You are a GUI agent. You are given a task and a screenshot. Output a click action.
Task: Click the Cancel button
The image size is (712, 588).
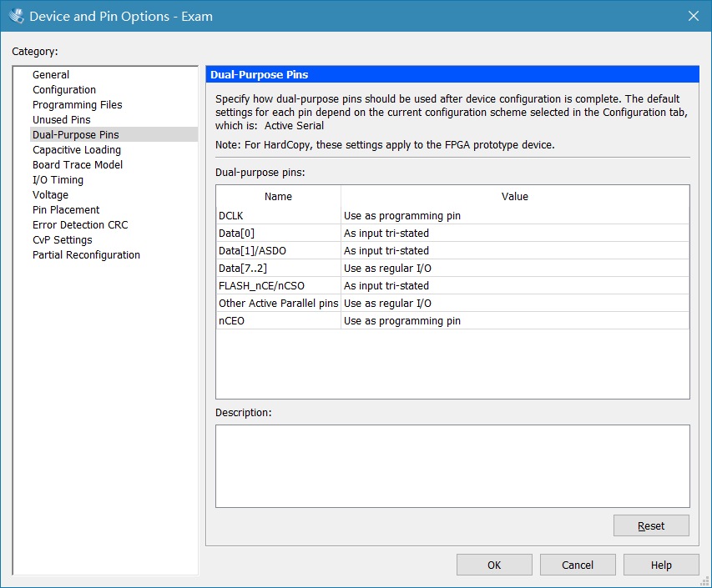pyautogui.click(x=578, y=565)
